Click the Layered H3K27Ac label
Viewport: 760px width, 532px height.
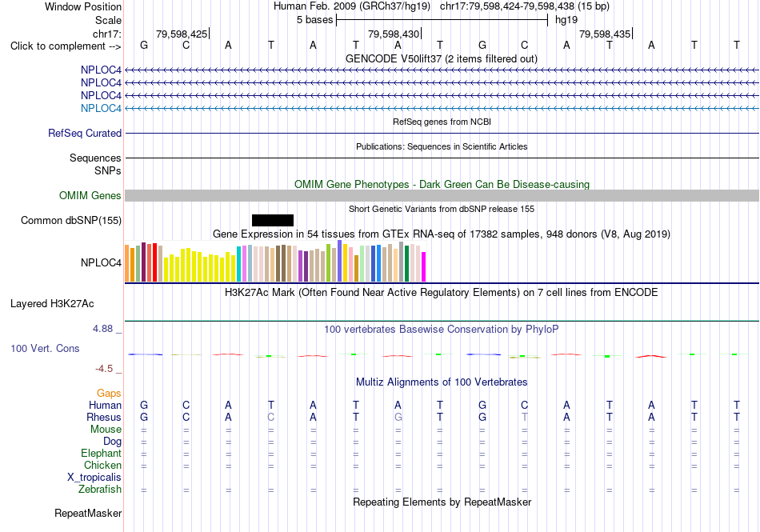[52, 304]
